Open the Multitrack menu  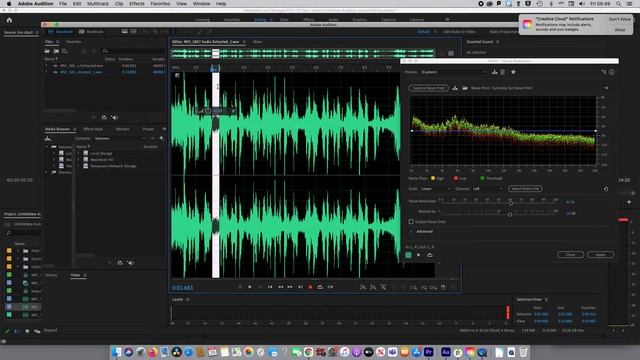point(98,4)
